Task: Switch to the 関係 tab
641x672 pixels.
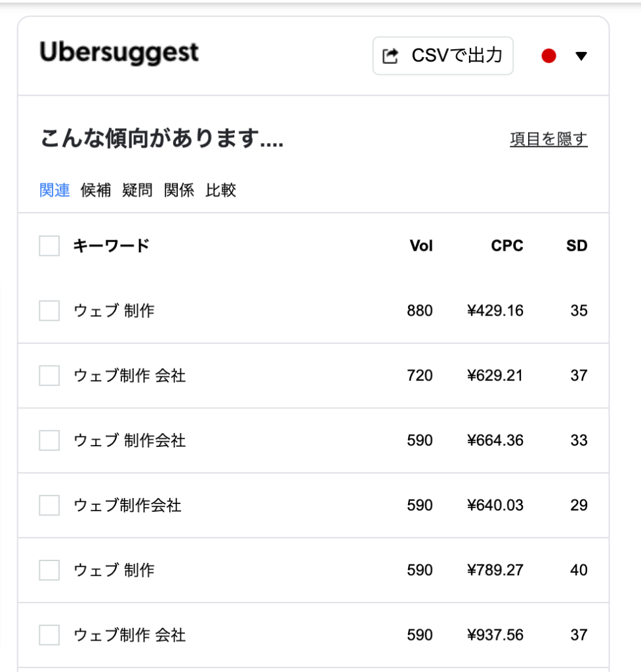Action: pyautogui.click(x=179, y=190)
